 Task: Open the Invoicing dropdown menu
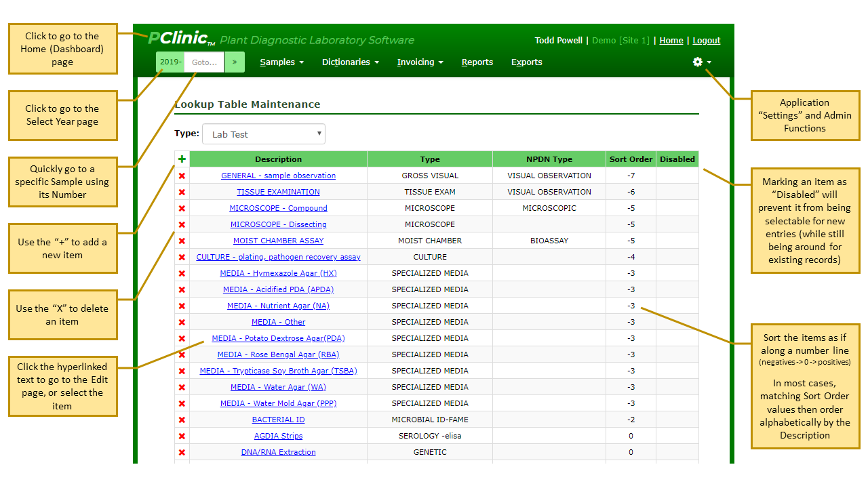click(420, 62)
